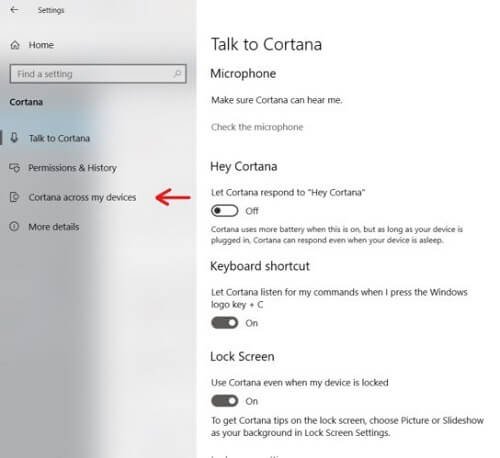Click the Permissions & History icon
The width and height of the screenshot is (500, 458).
click(15, 167)
